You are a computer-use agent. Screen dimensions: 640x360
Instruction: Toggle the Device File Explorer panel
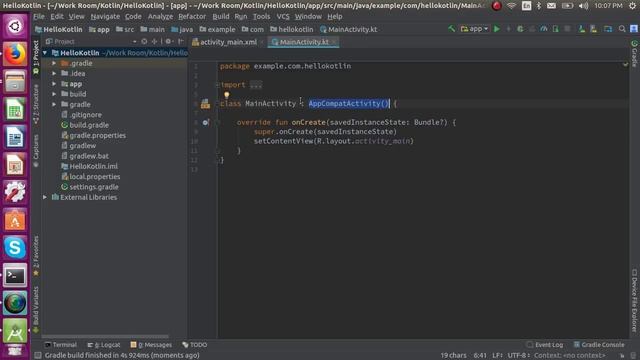(634, 300)
